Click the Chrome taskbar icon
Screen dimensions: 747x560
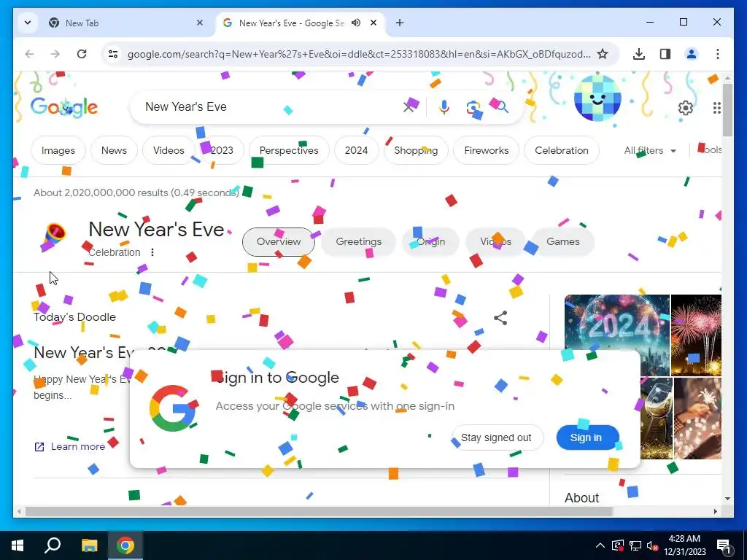pos(125,545)
